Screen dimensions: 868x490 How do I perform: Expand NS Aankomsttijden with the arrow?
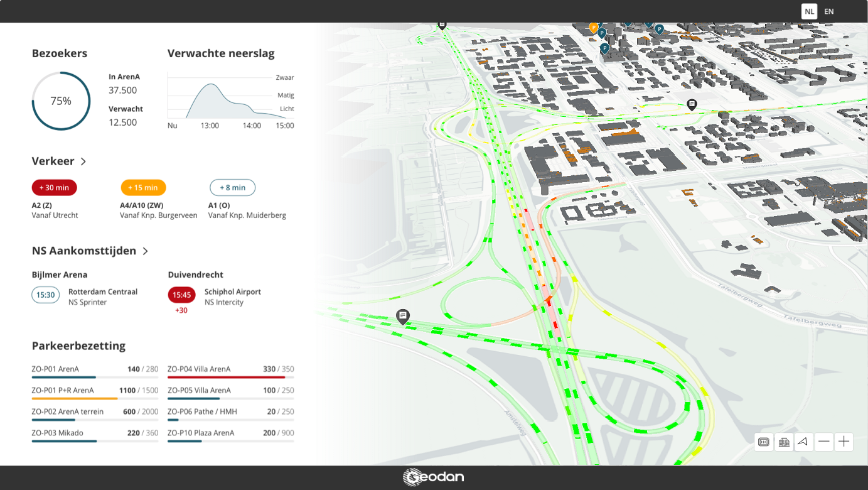coord(145,251)
